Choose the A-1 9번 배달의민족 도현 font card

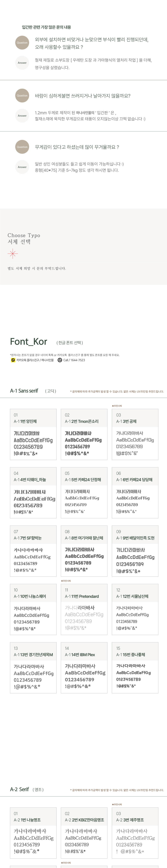pyautogui.click(x=135, y=551)
